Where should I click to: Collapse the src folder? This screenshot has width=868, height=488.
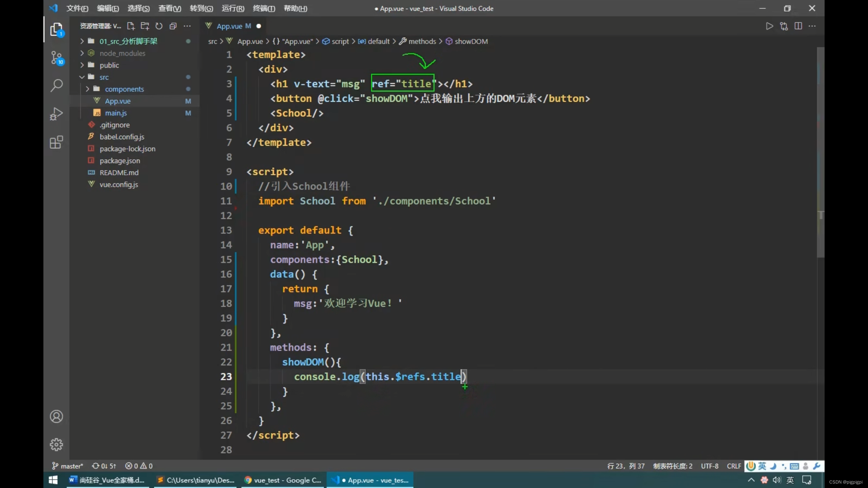click(x=134, y=77)
